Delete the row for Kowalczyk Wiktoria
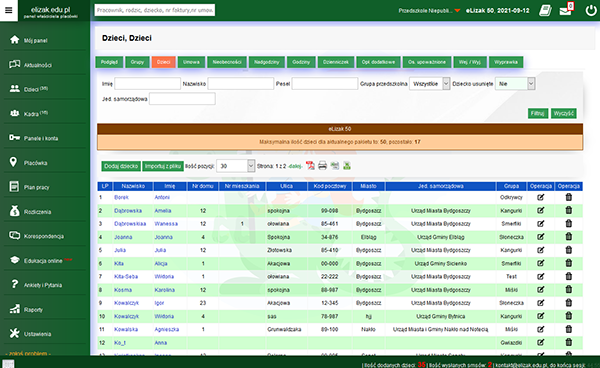This screenshot has width=600, height=368. point(569,316)
